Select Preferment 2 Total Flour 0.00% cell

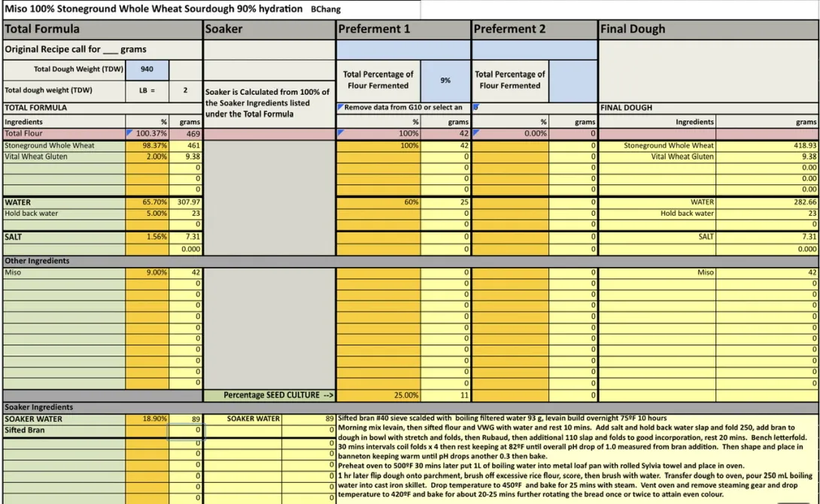click(510, 134)
